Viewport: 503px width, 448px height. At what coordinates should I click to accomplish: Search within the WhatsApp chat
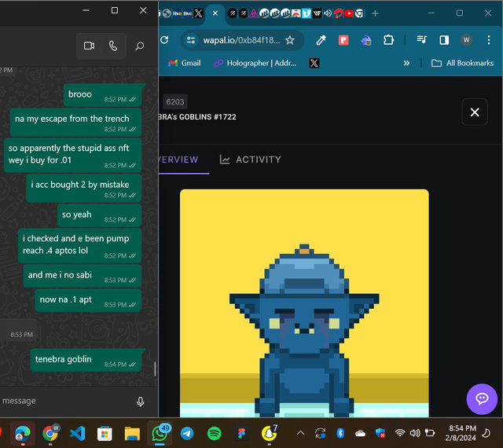(x=139, y=46)
